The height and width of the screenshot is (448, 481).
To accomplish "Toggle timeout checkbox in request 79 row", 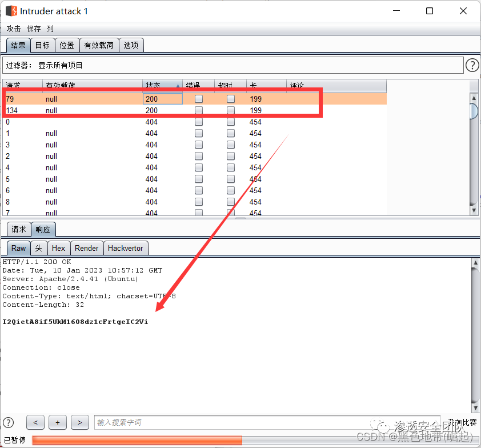I will pyautogui.click(x=231, y=99).
